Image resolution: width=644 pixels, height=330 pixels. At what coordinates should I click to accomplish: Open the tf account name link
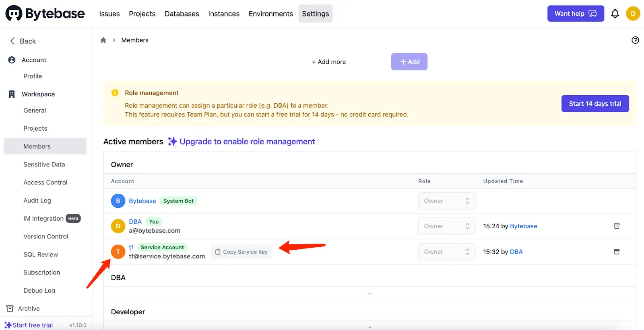[131, 247]
